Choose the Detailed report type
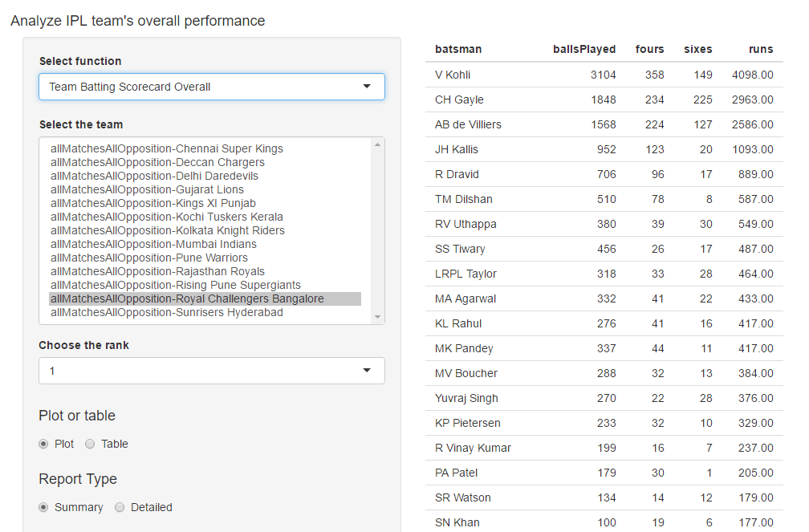Screen dimensions: 809x532 point(120,507)
